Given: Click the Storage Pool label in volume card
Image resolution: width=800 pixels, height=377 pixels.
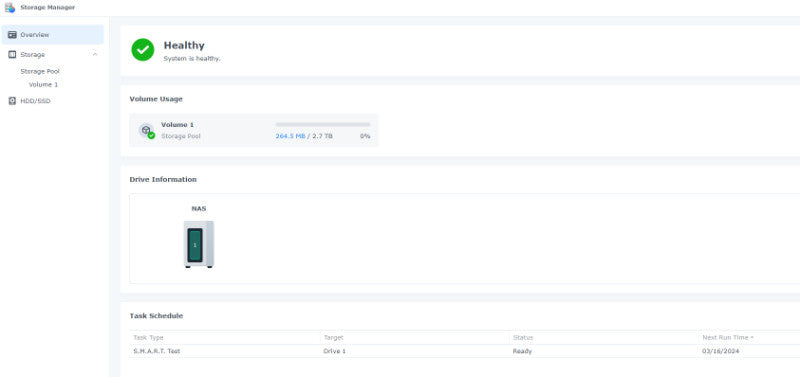Looking at the screenshot, I should (x=181, y=136).
